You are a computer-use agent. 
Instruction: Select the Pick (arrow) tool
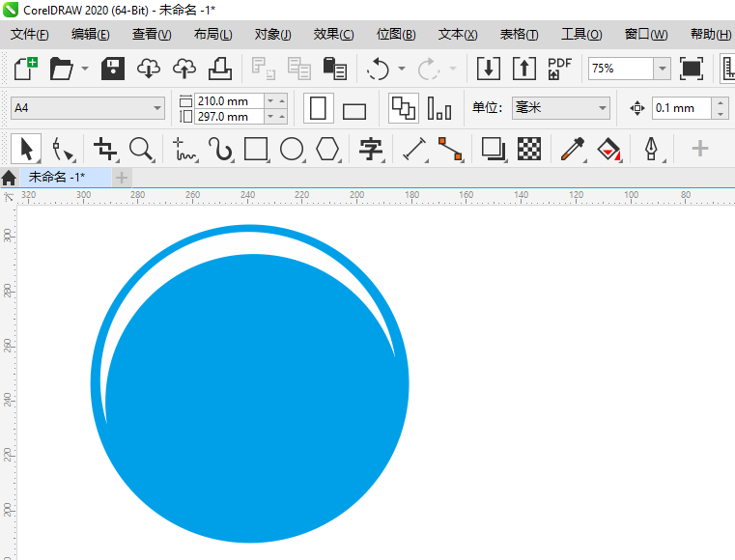tap(26, 149)
